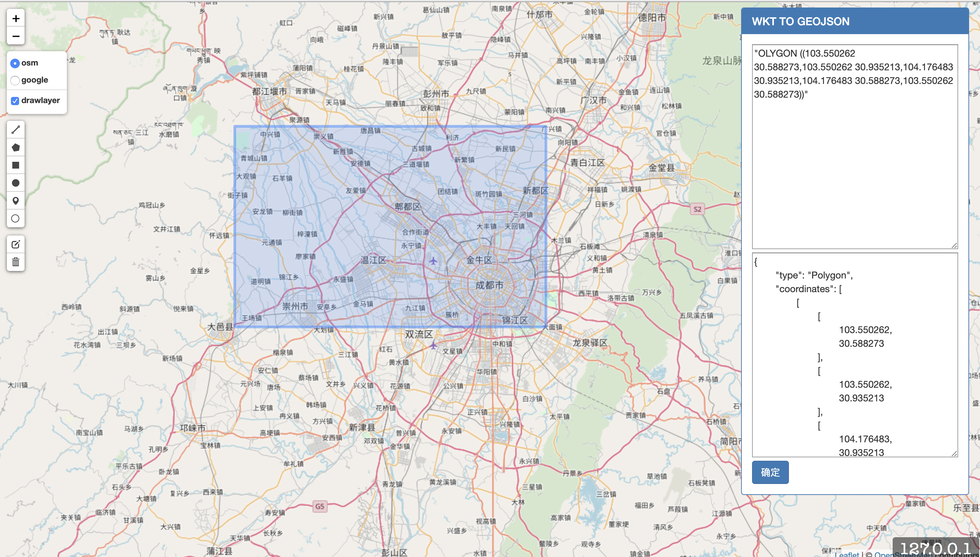
Task: Select the draw circle marker tool
Action: pyautogui.click(x=16, y=218)
